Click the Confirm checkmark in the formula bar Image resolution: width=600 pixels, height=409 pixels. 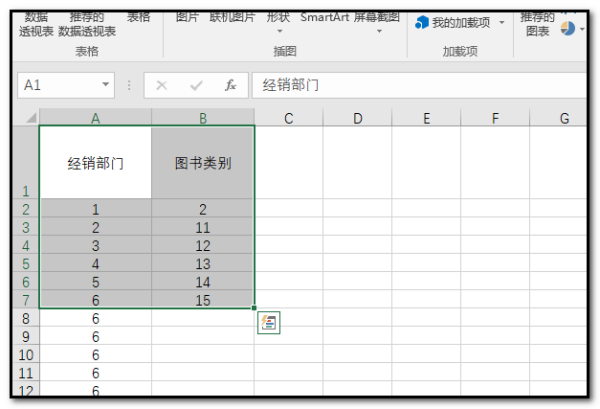pyautogui.click(x=196, y=85)
